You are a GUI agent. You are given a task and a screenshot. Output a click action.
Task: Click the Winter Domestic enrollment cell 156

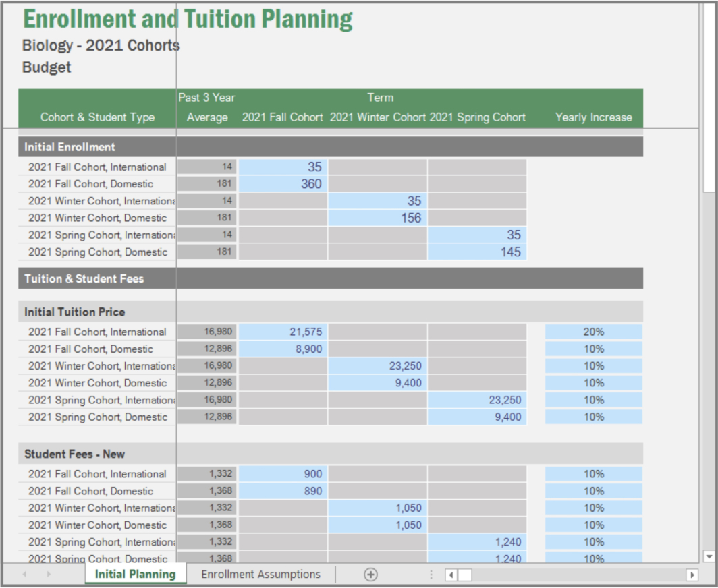[x=378, y=218]
